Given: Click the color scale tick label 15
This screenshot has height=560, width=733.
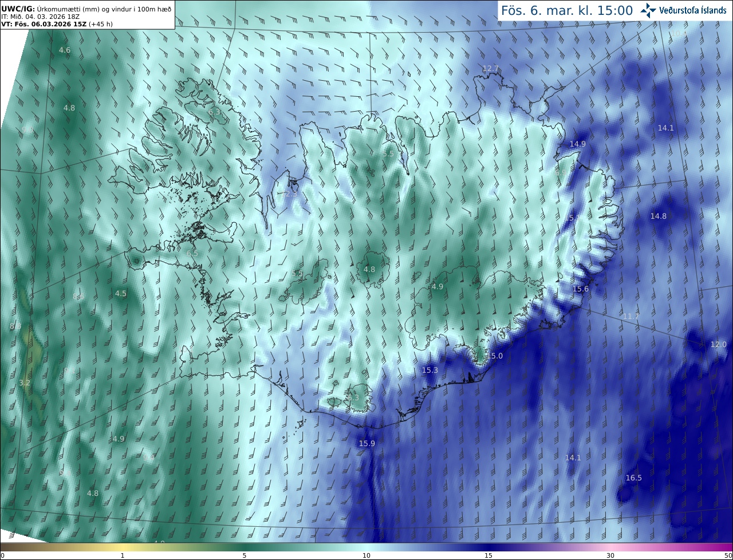Looking at the screenshot, I should coord(488,555).
